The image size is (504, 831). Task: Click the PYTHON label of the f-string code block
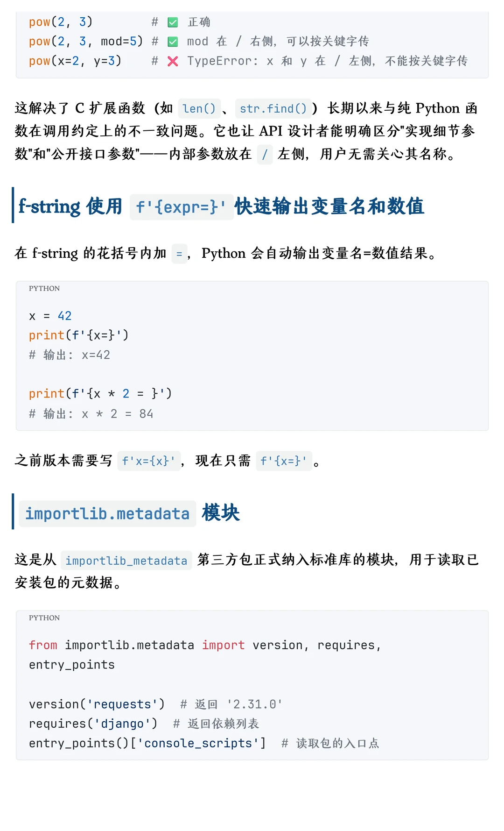[44, 289]
